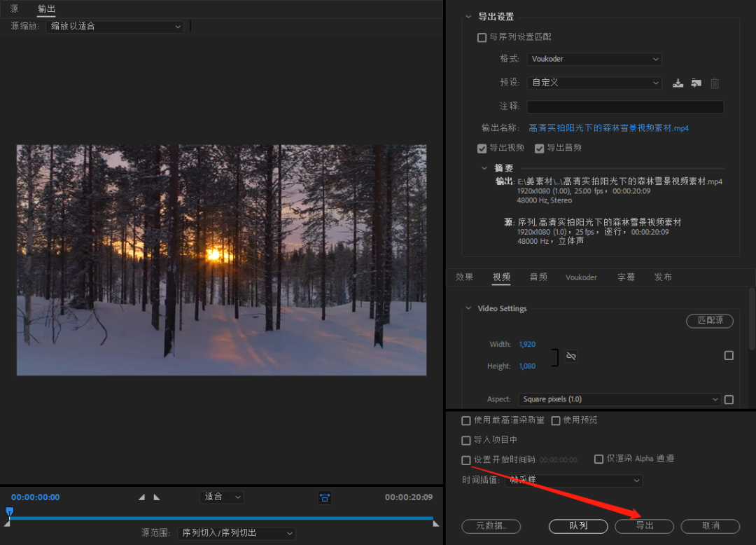The height and width of the screenshot is (545, 756).
Task: Open the 格式 Voukoder dropdown
Action: click(594, 60)
